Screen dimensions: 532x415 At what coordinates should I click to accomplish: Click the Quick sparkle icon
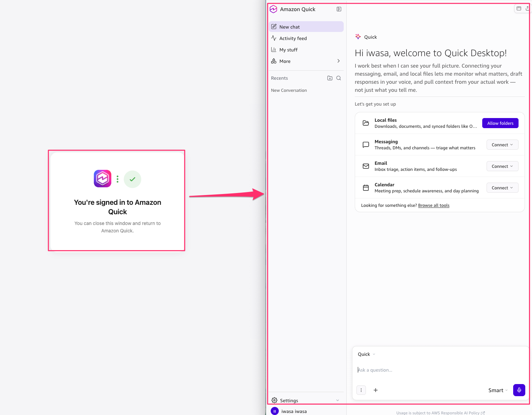pyautogui.click(x=358, y=37)
